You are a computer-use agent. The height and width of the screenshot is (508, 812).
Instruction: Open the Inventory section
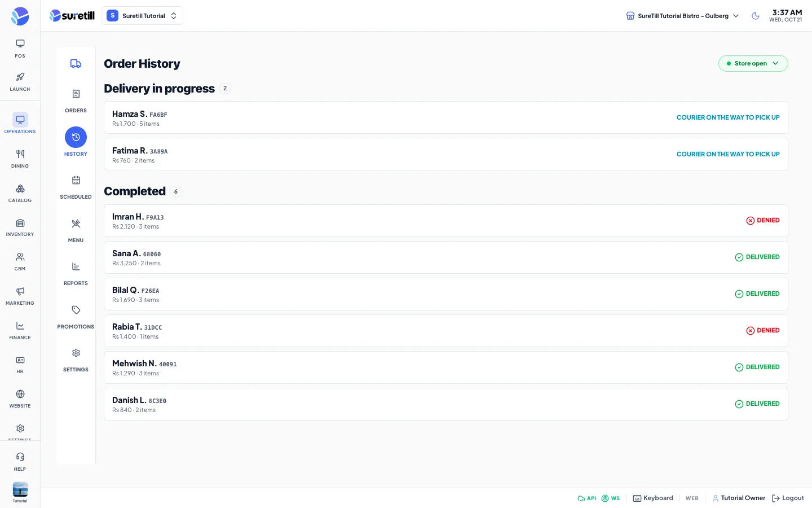pos(20,227)
